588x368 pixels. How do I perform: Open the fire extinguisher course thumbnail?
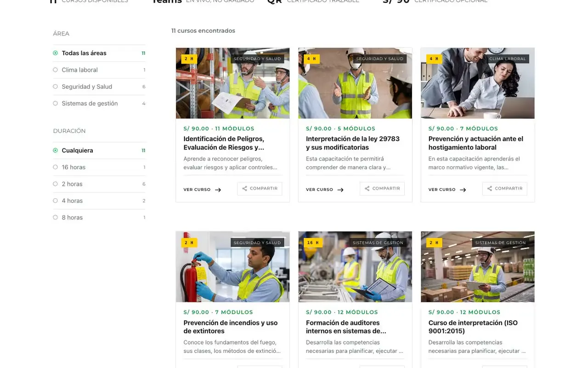pyautogui.click(x=232, y=267)
